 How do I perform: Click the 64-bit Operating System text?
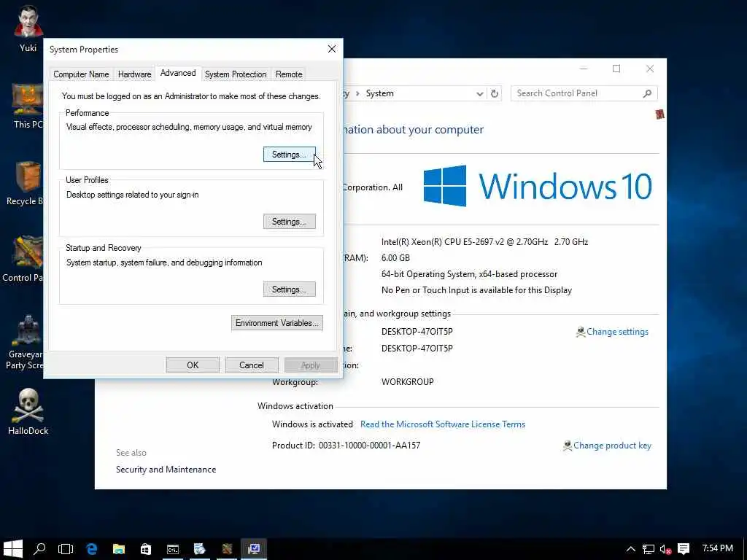tap(469, 274)
